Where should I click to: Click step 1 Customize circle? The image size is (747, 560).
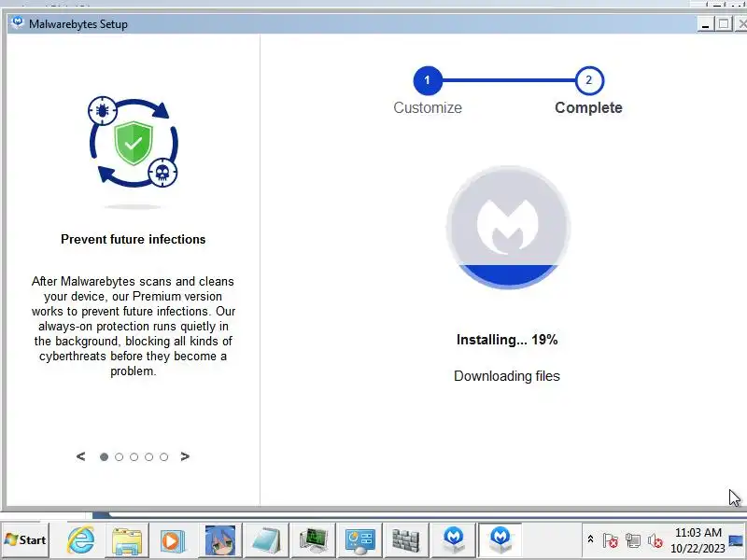pyautogui.click(x=428, y=80)
